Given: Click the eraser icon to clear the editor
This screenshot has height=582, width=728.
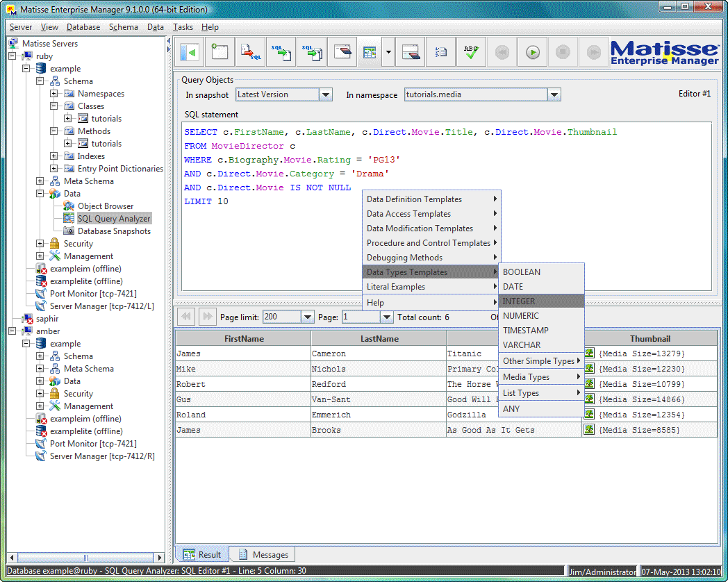Looking at the screenshot, I should coord(342,52).
